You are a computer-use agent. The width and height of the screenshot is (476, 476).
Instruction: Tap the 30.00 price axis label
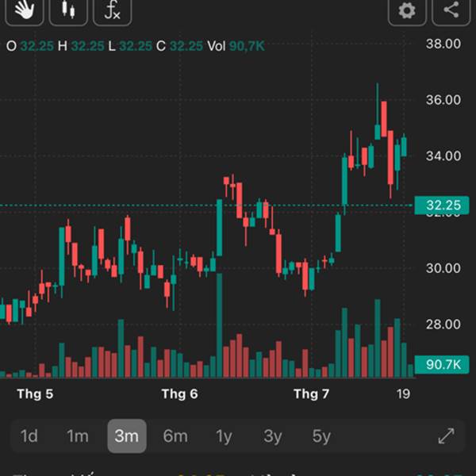coord(443,268)
